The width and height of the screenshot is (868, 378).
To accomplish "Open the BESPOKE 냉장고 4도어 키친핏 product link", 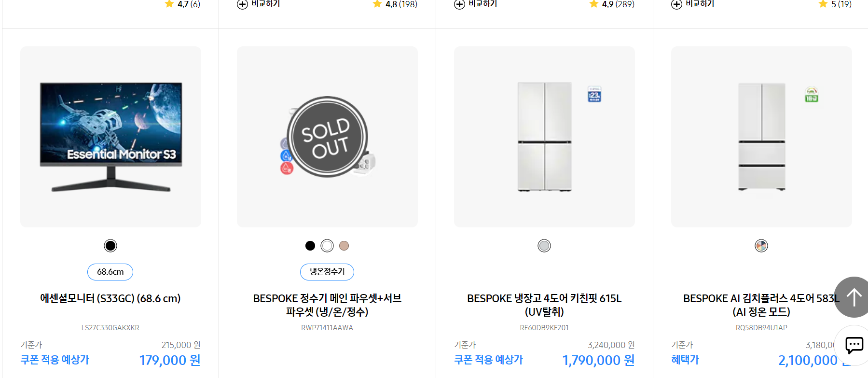I will click(544, 305).
